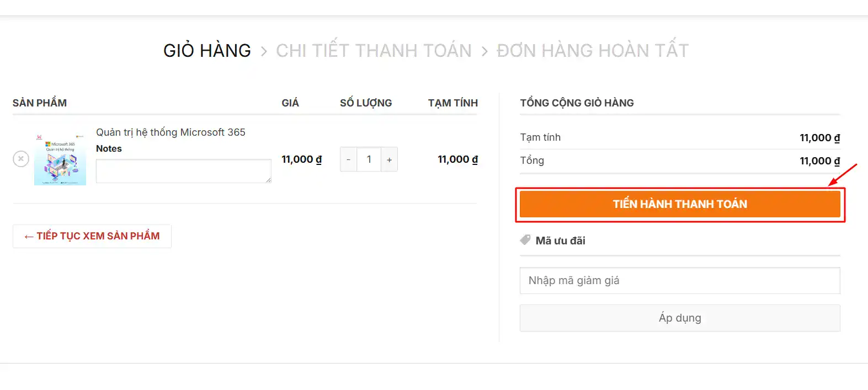Image resolution: width=868 pixels, height=390 pixels.
Task: Apply coupon with the Áp dụng button
Action: click(x=680, y=318)
